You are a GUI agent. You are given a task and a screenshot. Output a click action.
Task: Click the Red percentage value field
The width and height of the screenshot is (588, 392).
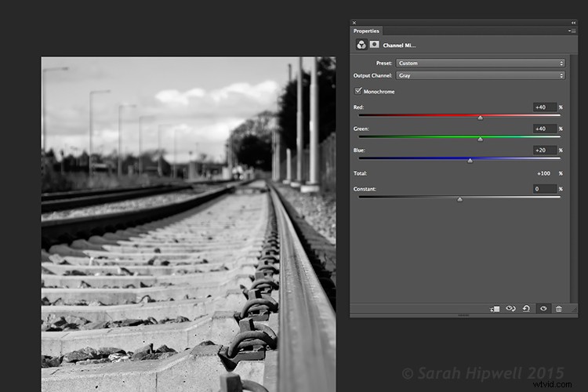tap(545, 107)
